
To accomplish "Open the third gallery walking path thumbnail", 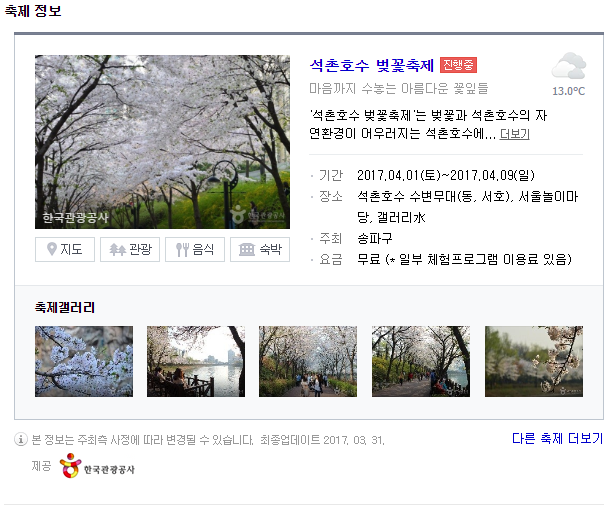I will 308,361.
